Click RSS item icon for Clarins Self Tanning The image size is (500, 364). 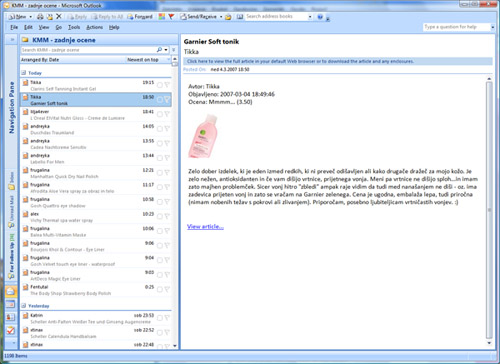pyautogui.click(x=25, y=83)
